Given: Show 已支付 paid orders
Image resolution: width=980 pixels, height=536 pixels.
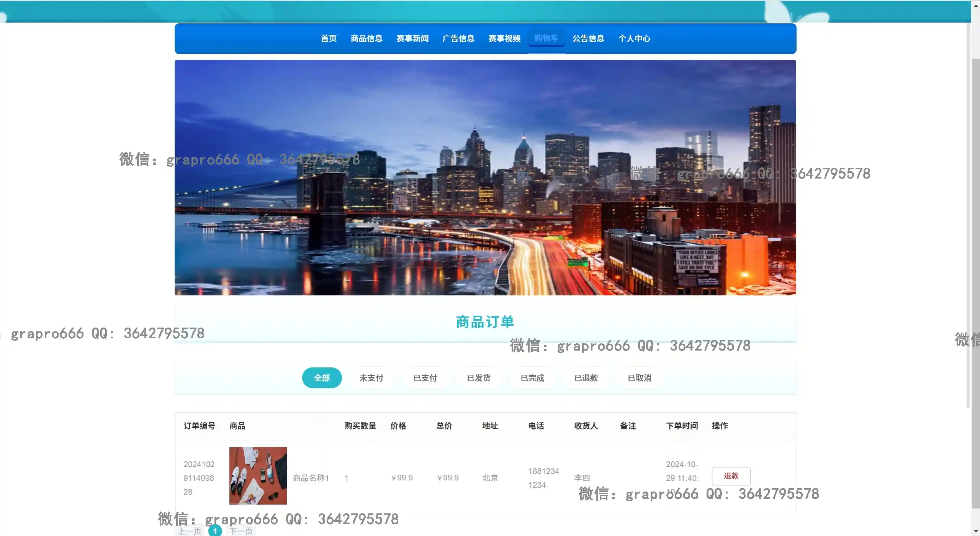Looking at the screenshot, I should coord(425,378).
